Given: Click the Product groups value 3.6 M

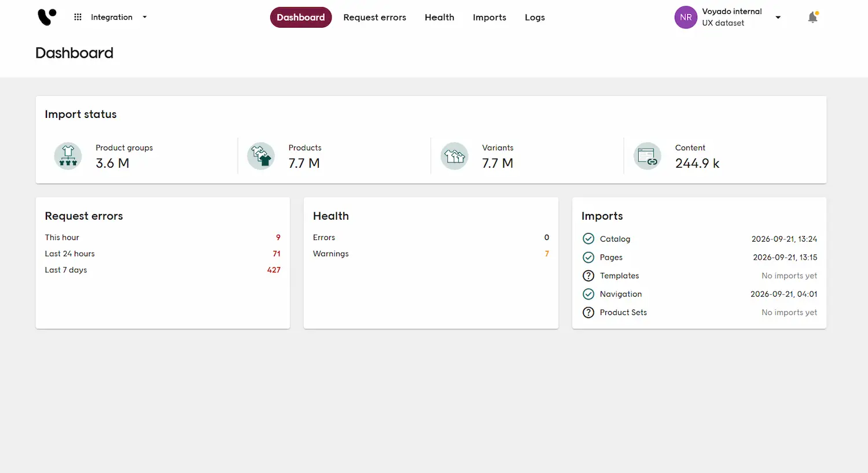Looking at the screenshot, I should 112,164.
